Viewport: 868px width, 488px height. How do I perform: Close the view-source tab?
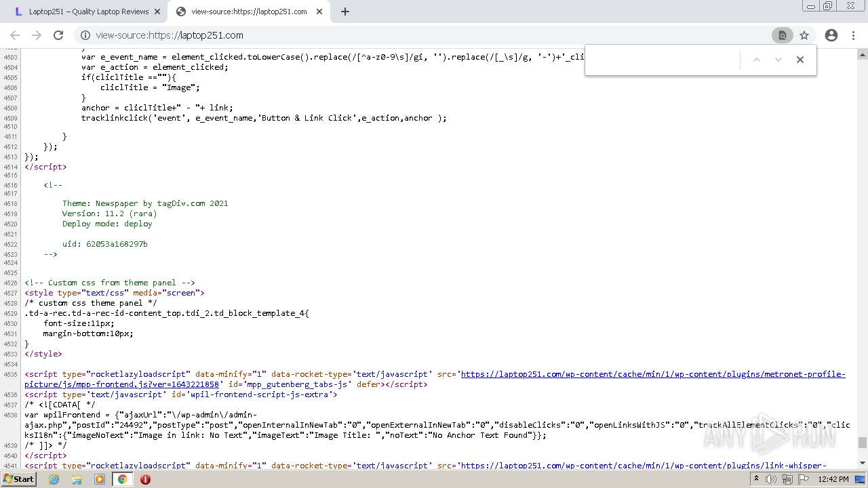[319, 12]
